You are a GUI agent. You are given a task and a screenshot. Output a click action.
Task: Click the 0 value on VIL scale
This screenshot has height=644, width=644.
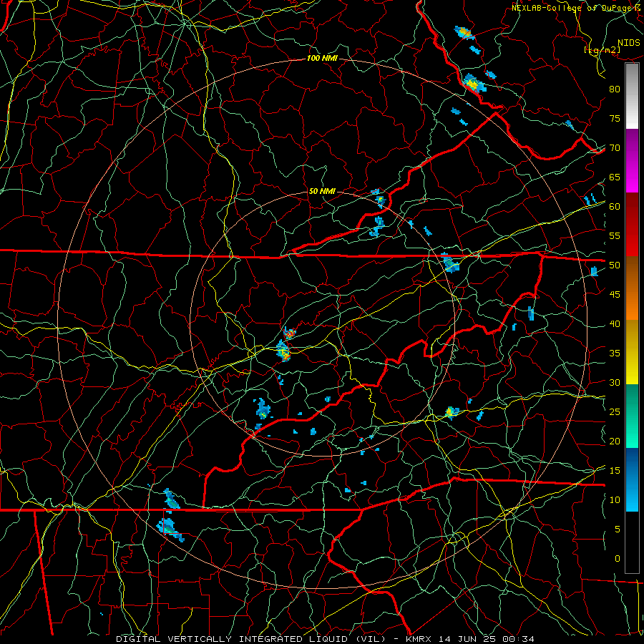click(618, 559)
